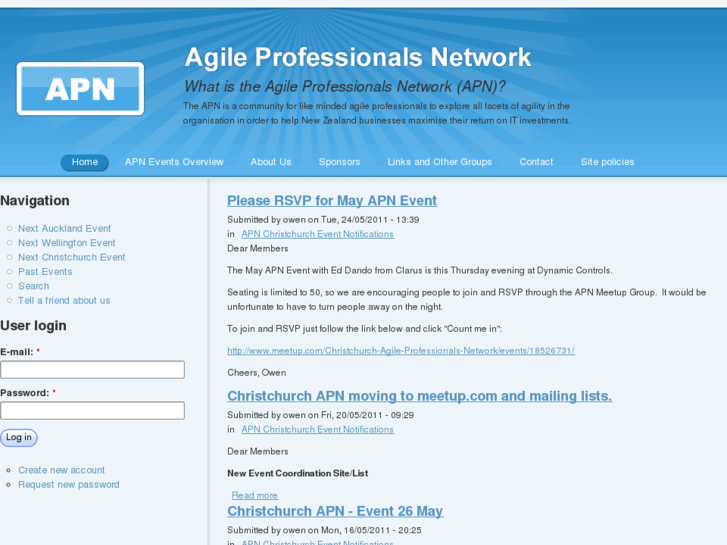727x545 pixels.
Task: Open Christchurch APN moving to meetup.com post
Action: coord(420,396)
